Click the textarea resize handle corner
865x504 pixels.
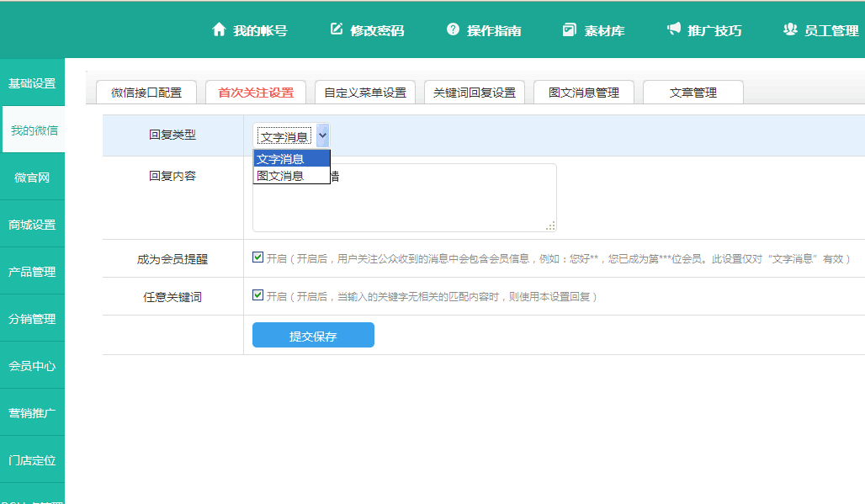coord(551,225)
